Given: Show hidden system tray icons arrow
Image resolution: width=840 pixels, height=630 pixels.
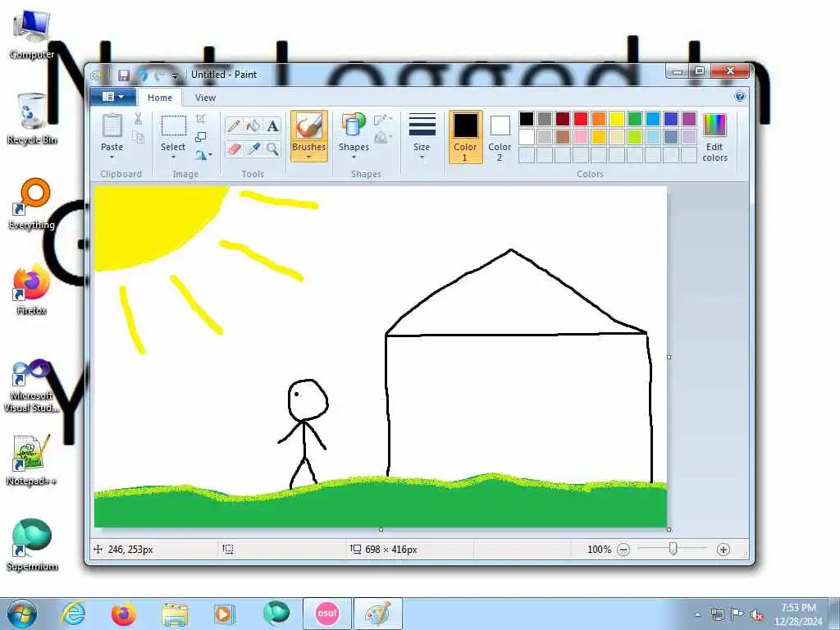Looking at the screenshot, I should tap(698, 615).
